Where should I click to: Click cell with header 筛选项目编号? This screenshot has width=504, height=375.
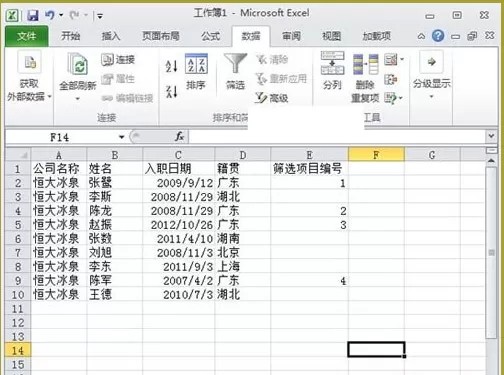coord(309,169)
